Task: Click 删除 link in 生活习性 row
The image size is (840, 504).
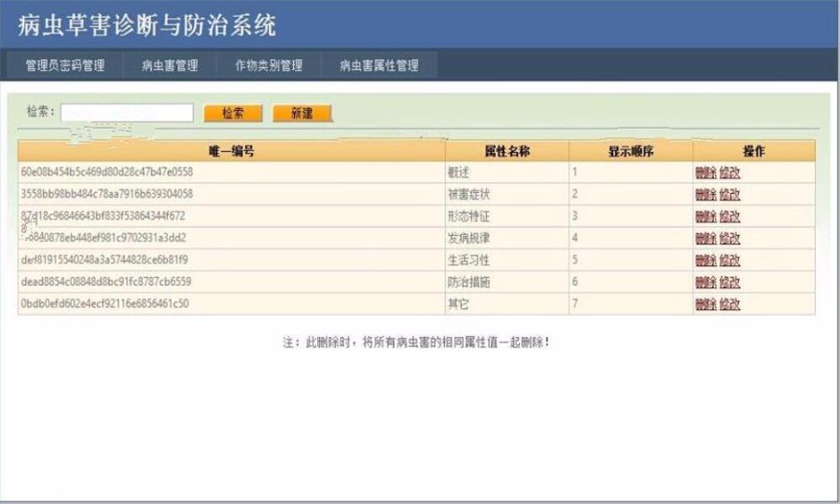Action: pyautogui.click(x=706, y=260)
